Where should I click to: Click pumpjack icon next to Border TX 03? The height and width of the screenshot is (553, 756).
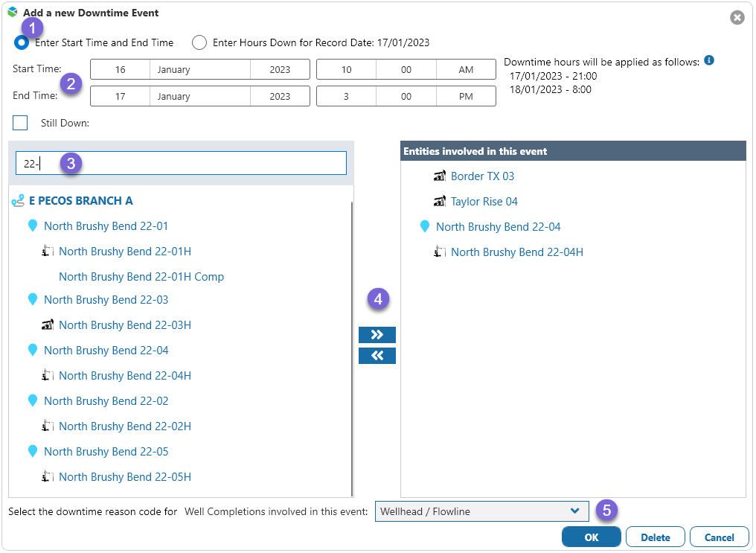(x=439, y=176)
